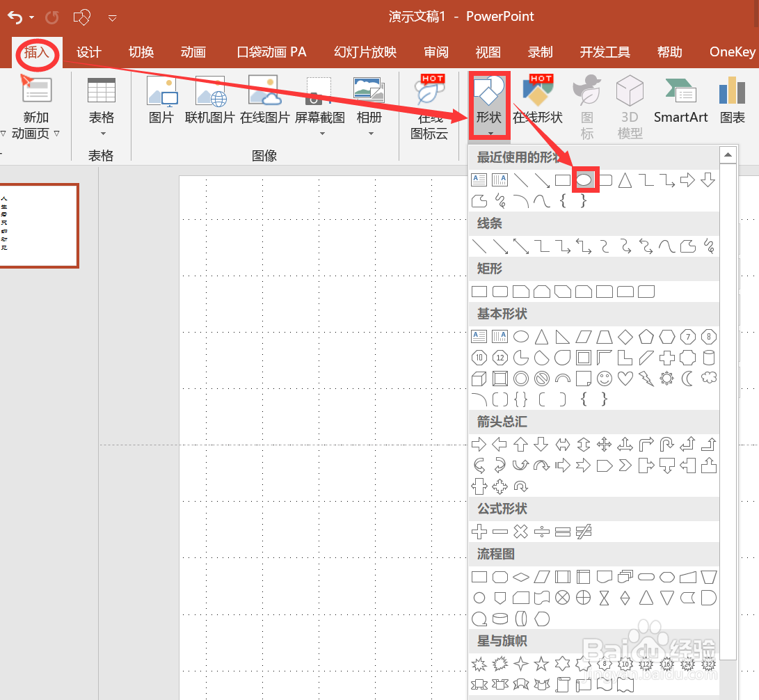Select the triangle in recently used shapes
The width and height of the screenshot is (759, 700).
pyautogui.click(x=625, y=181)
